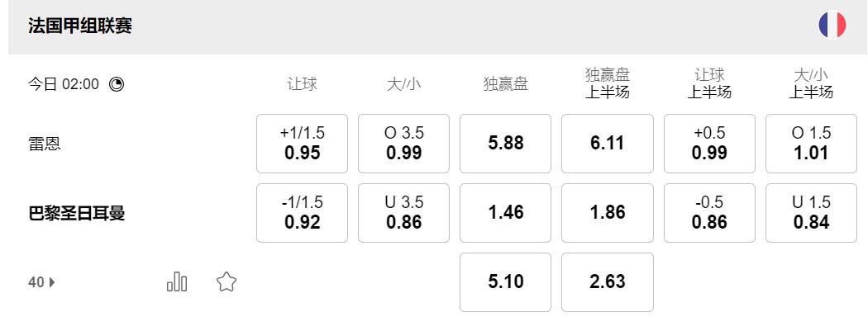Image resolution: width=868 pixels, height=331 pixels.
Task: Favorite this match with the star icon
Action: [227, 282]
